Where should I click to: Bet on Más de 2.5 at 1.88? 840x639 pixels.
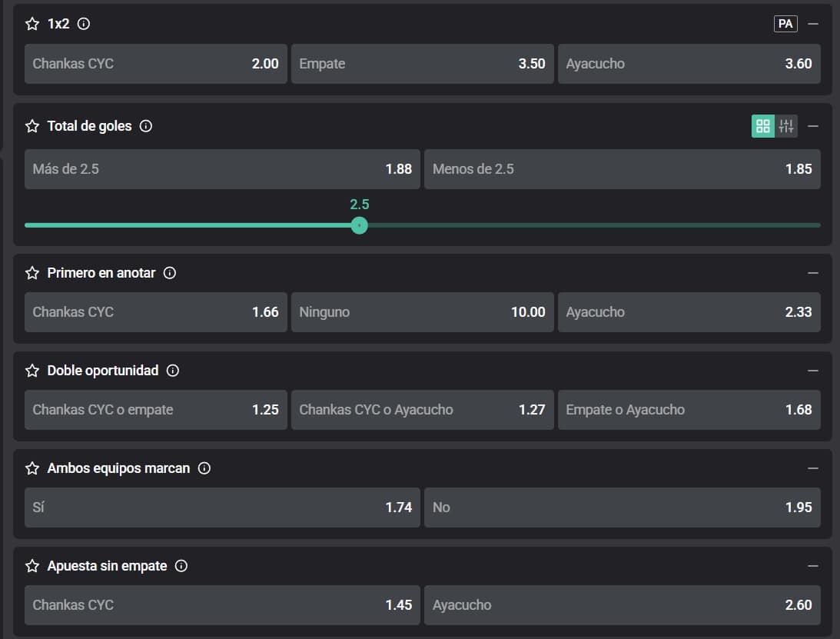coord(222,169)
